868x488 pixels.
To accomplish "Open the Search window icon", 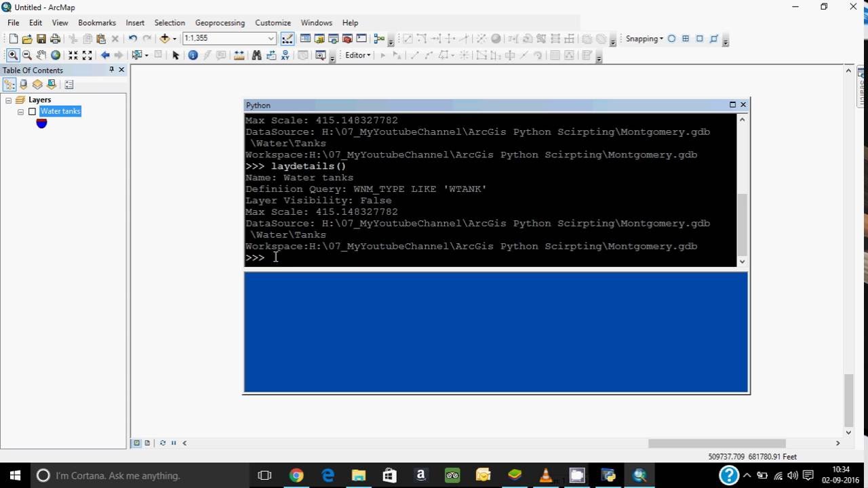I will 334,39.
